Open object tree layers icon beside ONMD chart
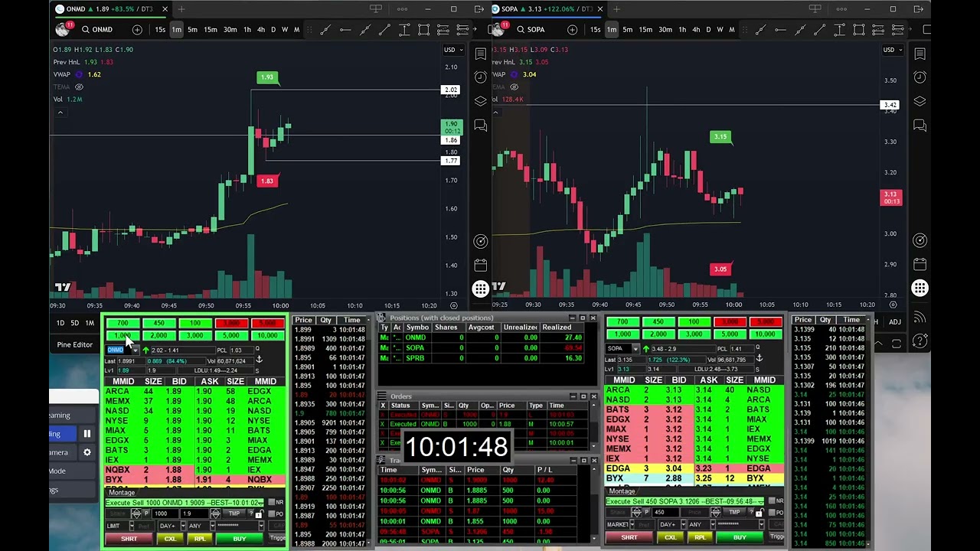980x551 pixels. coord(481,101)
